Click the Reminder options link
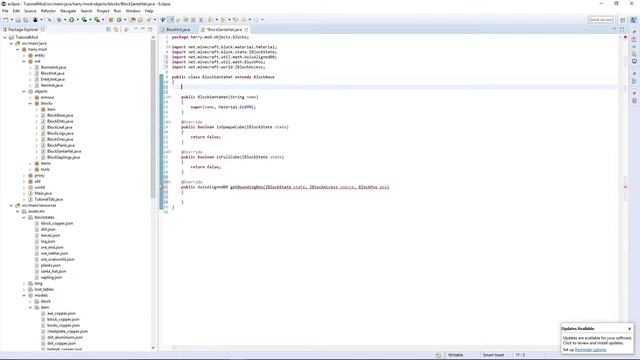Screen dimensions: 640x360 590,350
